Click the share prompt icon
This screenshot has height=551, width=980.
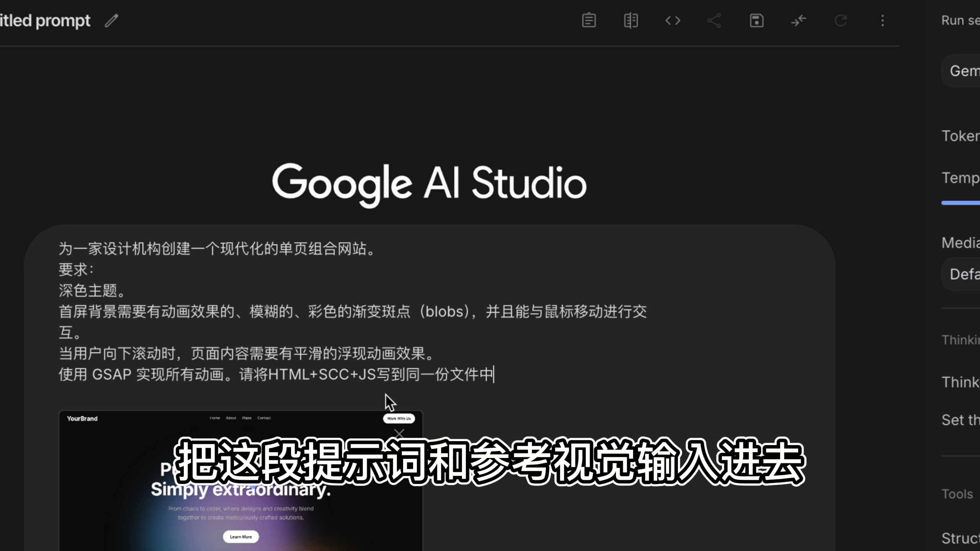pyautogui.click(x=714, y=20)
